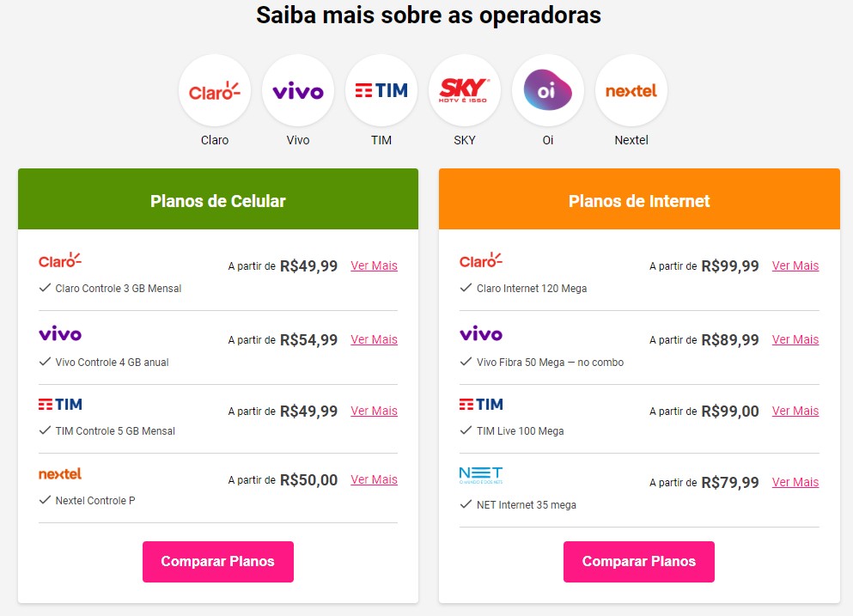Click Vivo logo in Planos de Celular

(60, 333)
